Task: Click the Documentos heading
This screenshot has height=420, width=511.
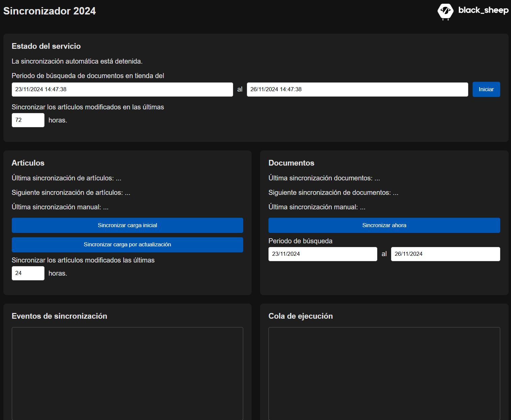Action: pos(291,163)
